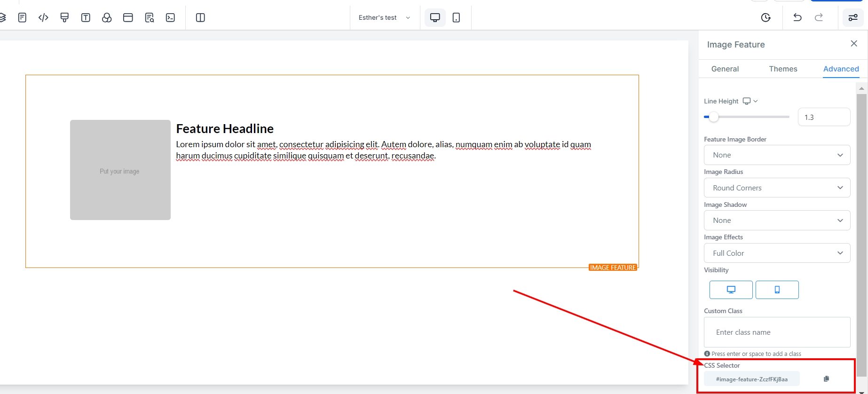Close the Image Feature panel
The width and height of the screenshot is (868, 394).
point(854,44)
